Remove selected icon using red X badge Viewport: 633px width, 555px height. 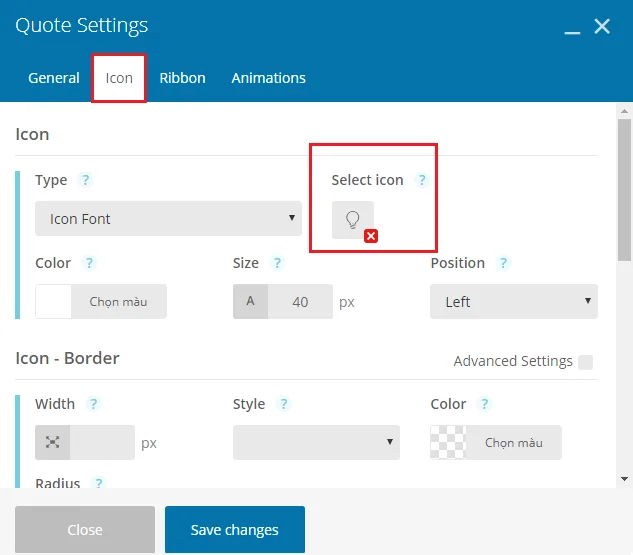[371, 236]
